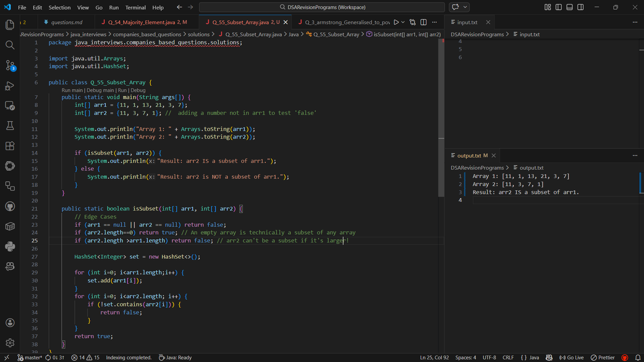Open Go to Line via Ln 25, Col 92

pos(434,358)
